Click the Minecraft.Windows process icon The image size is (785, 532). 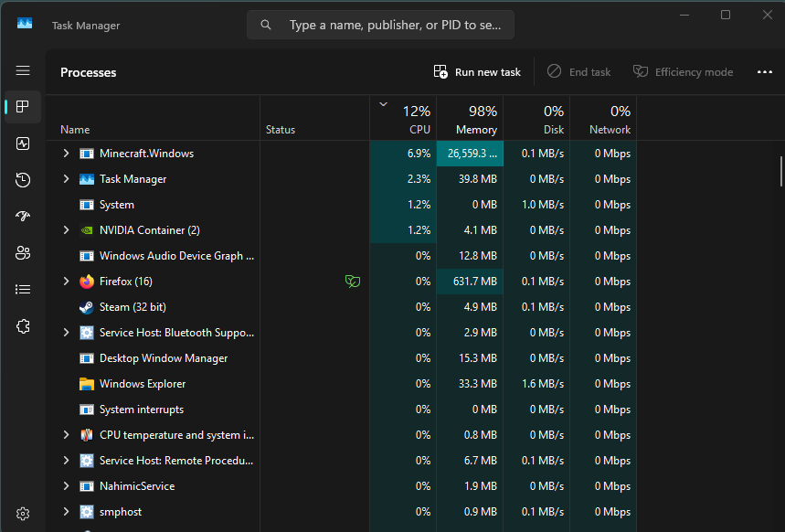pos(87,154)
